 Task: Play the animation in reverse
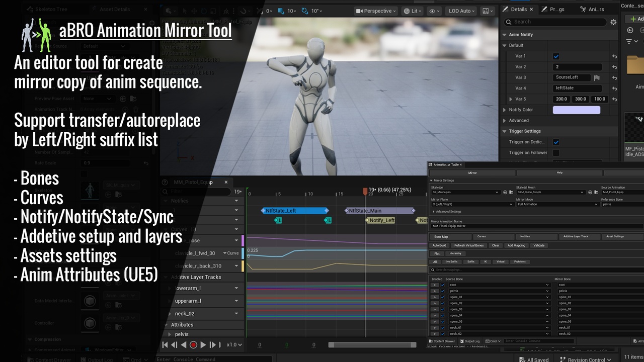(x=184, y=345)
